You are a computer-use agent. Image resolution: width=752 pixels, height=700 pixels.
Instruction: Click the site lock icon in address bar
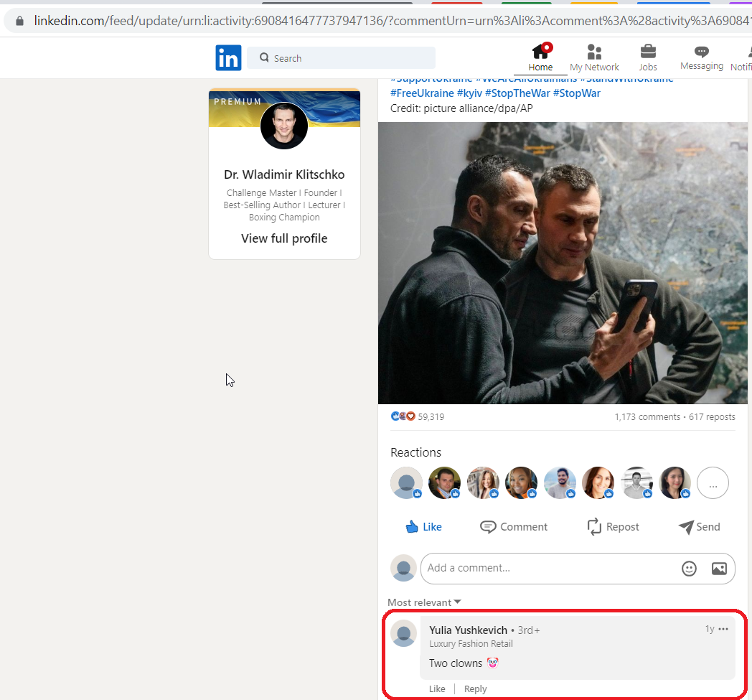(x=19, y=21)
